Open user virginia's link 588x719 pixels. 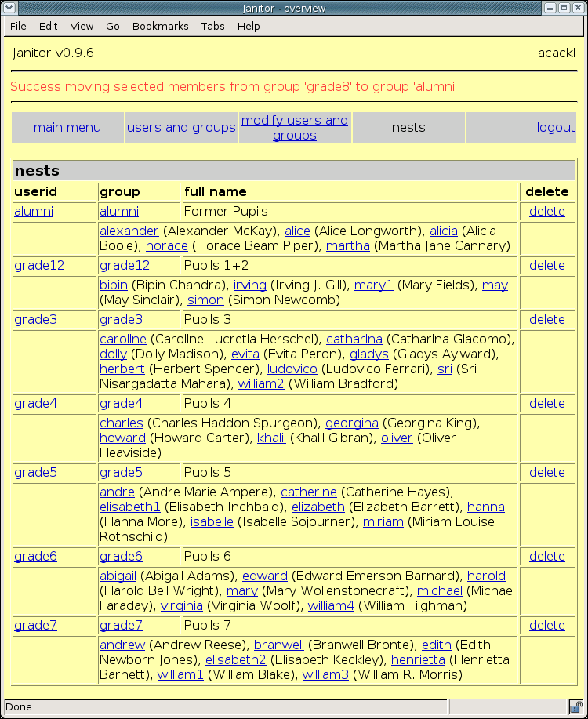point(182,606)
